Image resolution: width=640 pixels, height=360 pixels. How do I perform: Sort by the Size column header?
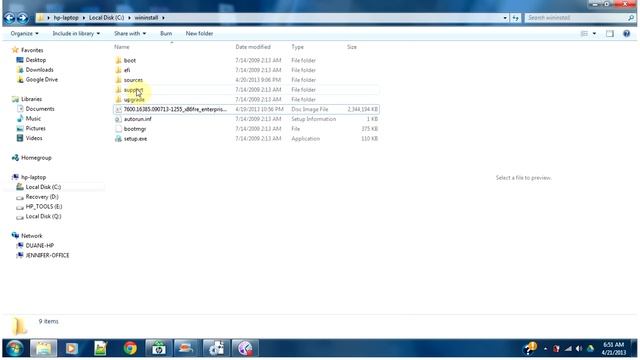(352, 47)
